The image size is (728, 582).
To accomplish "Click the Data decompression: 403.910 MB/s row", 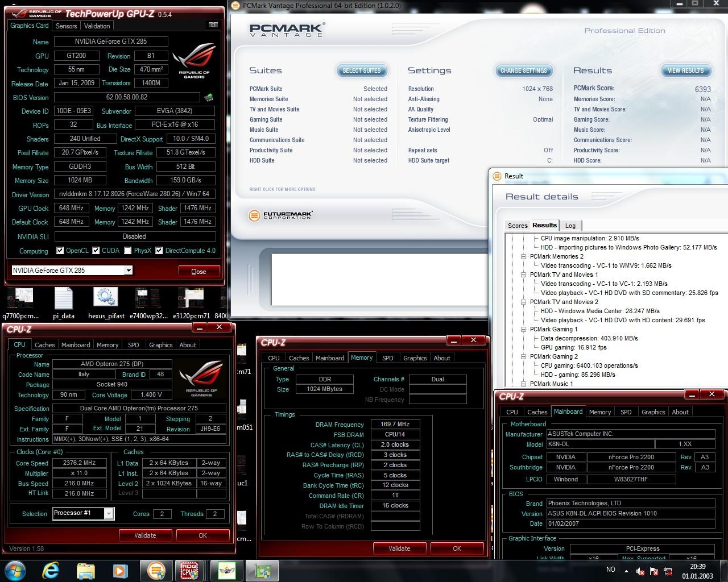I will pyautogui.click(x=589, y=338).
